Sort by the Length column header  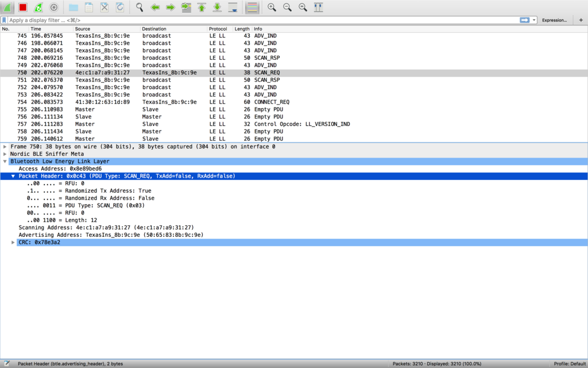(x=242, y=29)
